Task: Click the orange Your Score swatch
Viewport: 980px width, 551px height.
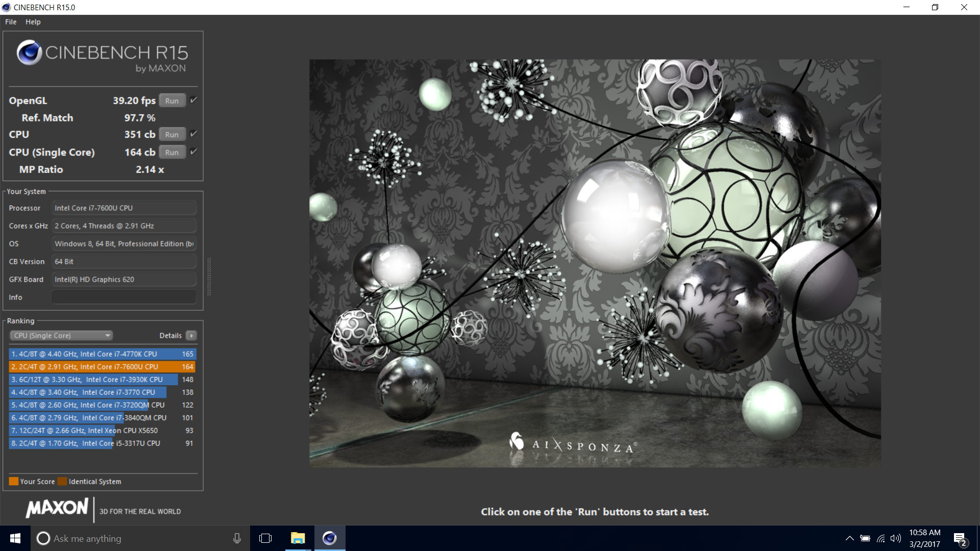Action: [x=13, y=481]
